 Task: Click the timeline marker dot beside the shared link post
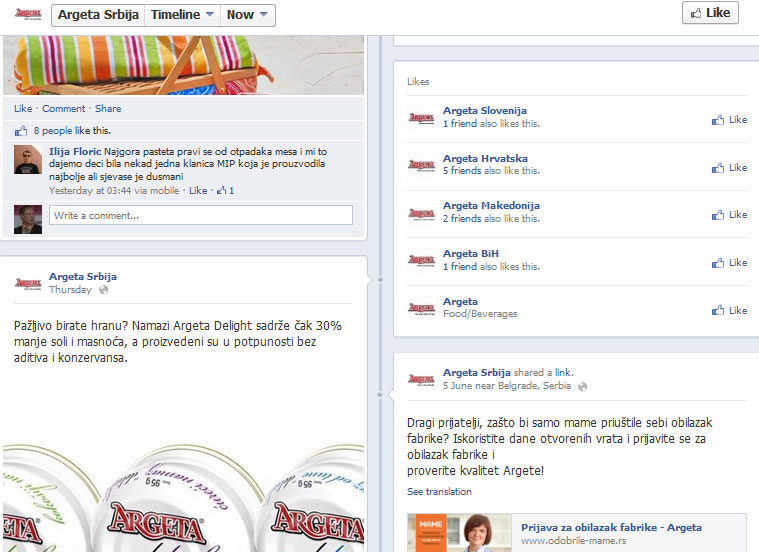click(380, 395)
